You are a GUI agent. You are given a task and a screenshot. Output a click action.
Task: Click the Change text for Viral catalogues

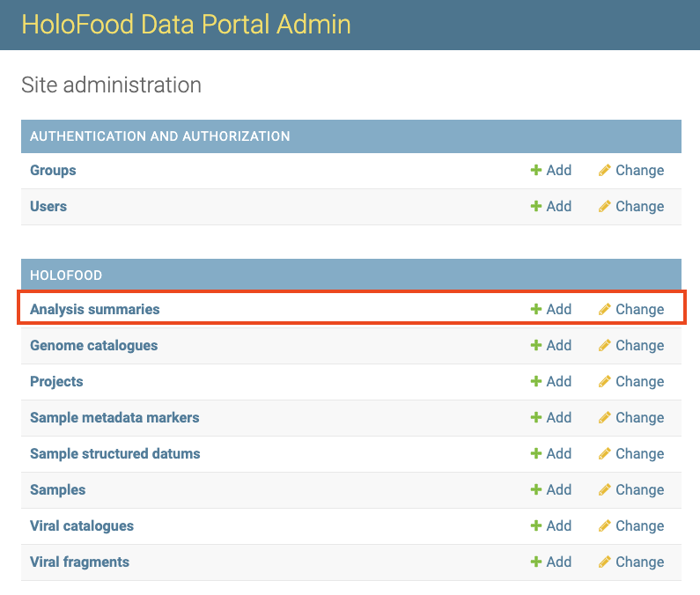pyautogui.click(x=640, y=526)
